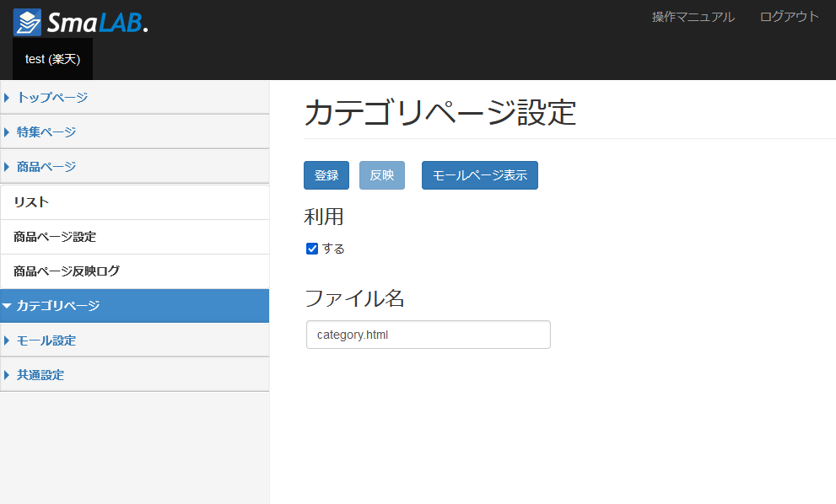Expand the トップページ arrow

(7, 98)
